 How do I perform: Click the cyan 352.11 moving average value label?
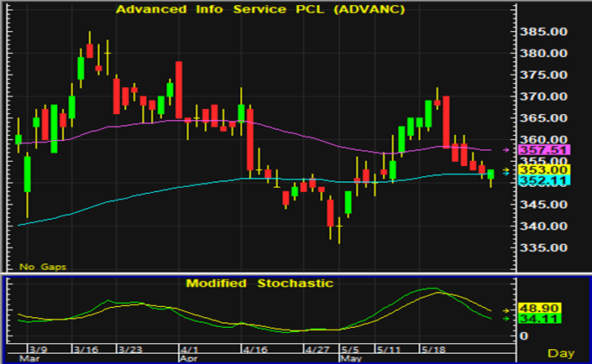click(x=544, y=180)
